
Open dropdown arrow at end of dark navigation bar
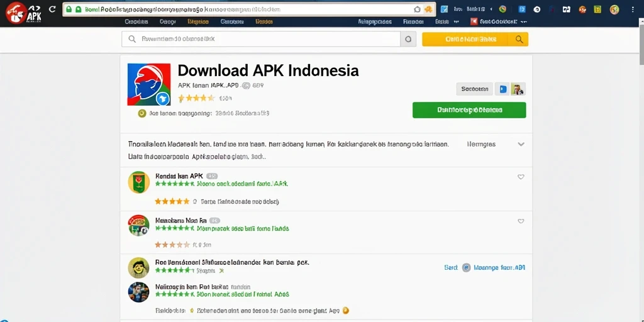tap(523, 22)
